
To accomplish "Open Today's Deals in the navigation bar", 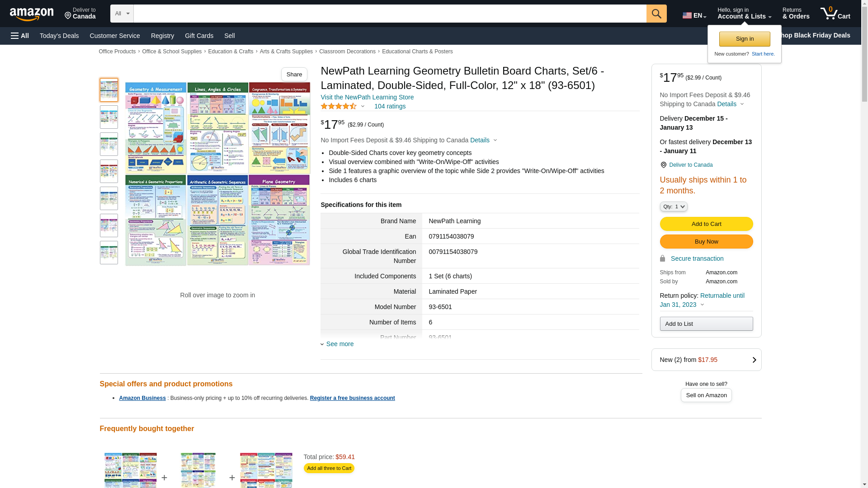I will [x=59, y=36].
